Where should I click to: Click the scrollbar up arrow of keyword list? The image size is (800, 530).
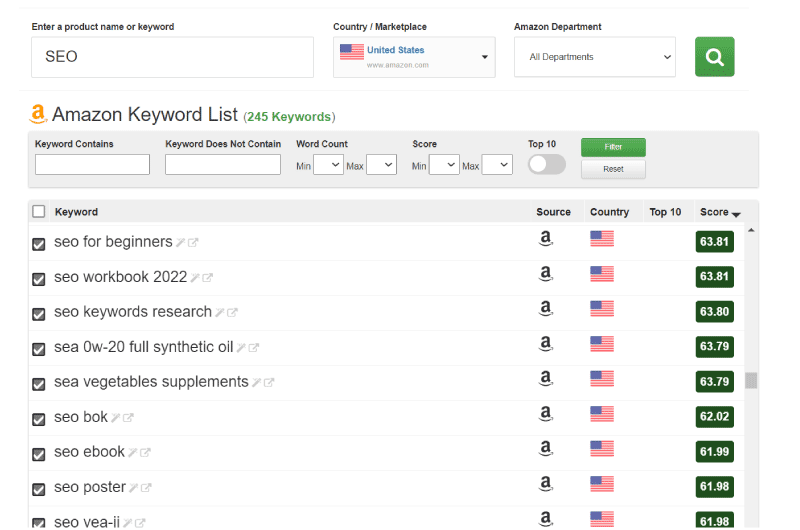751,231
